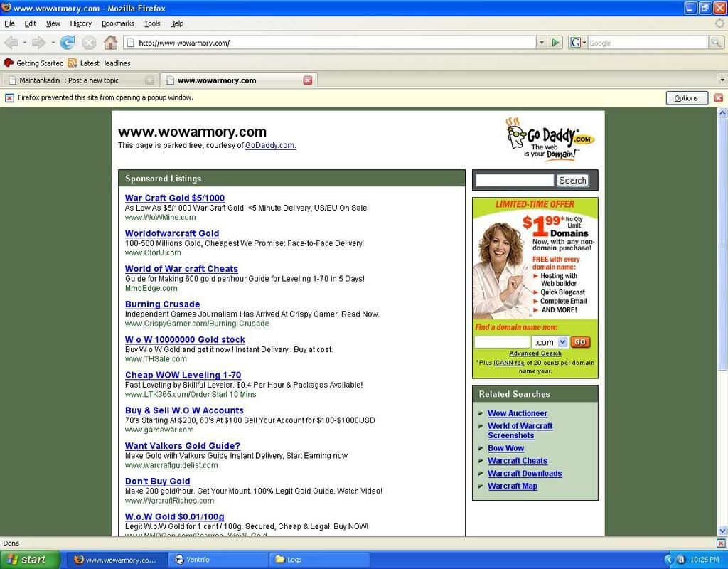Open the Edit menu
Screen dimensions: 728x569
pyautogui.click(x=30, y=23)
